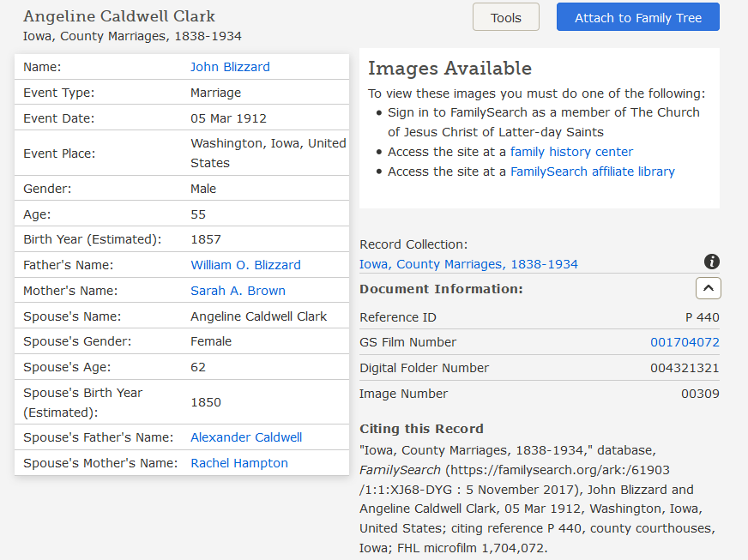
Task: Click the Citing this Record heading
Action: [421, 429]
